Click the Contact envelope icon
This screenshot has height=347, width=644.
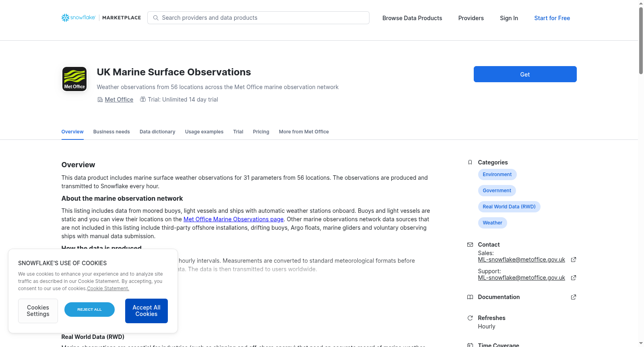pyautogui.click(x=470, y=245)
